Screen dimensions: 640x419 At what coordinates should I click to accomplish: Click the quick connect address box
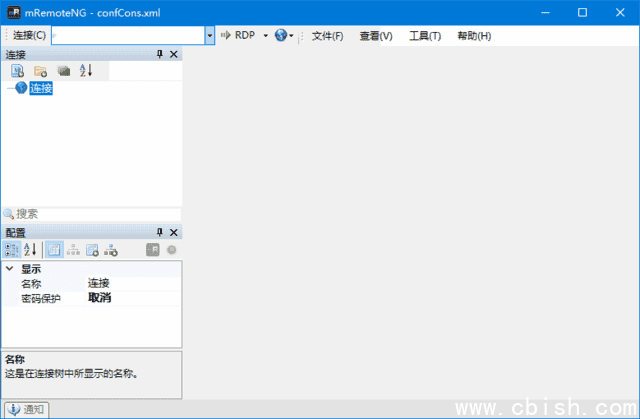(x=128, y=35)
